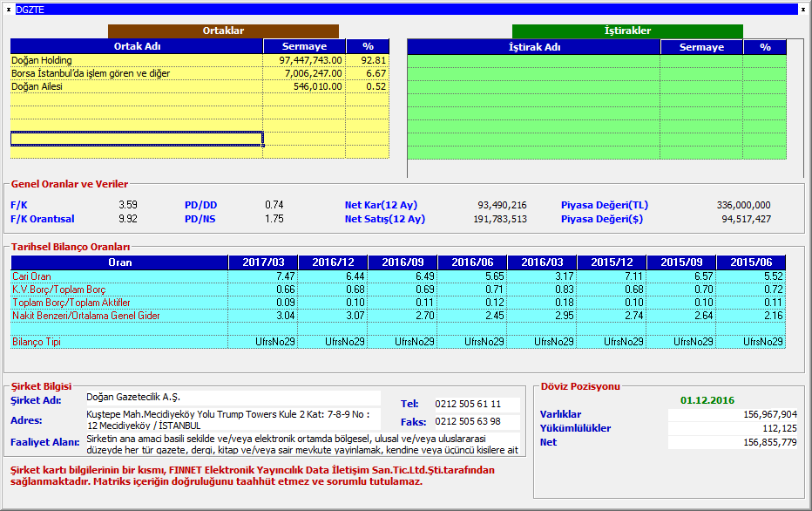Select the Nakit Benzeri/Ortalama Genel Gider row label
This screenshot has width=812, height=511.
pyautogui.click(x=86, y=316)
